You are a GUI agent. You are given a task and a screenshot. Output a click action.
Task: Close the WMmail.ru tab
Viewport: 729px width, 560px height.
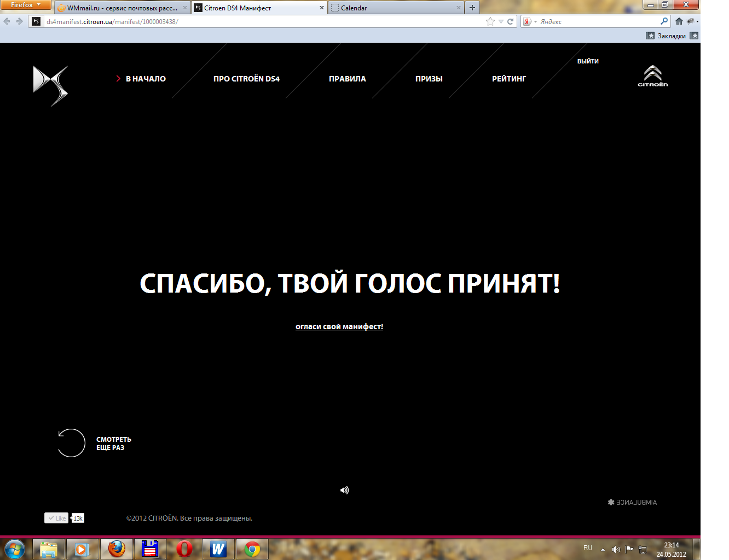[x=184, y=8]
